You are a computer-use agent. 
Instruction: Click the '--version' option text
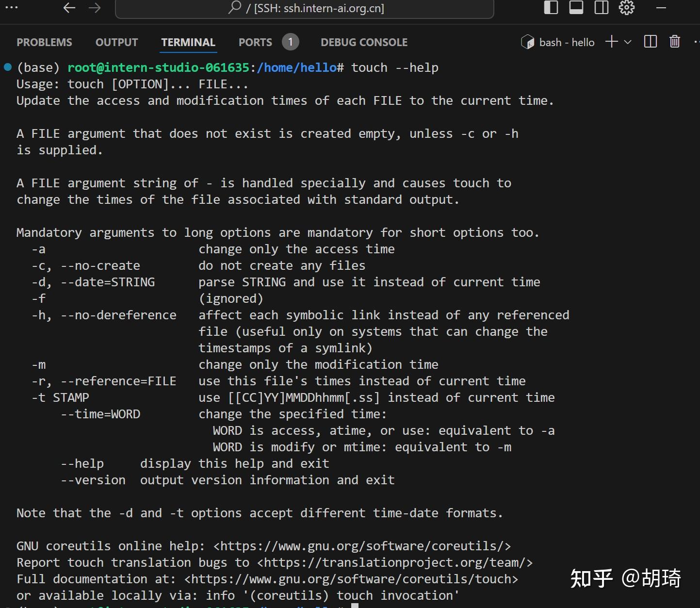93,480
